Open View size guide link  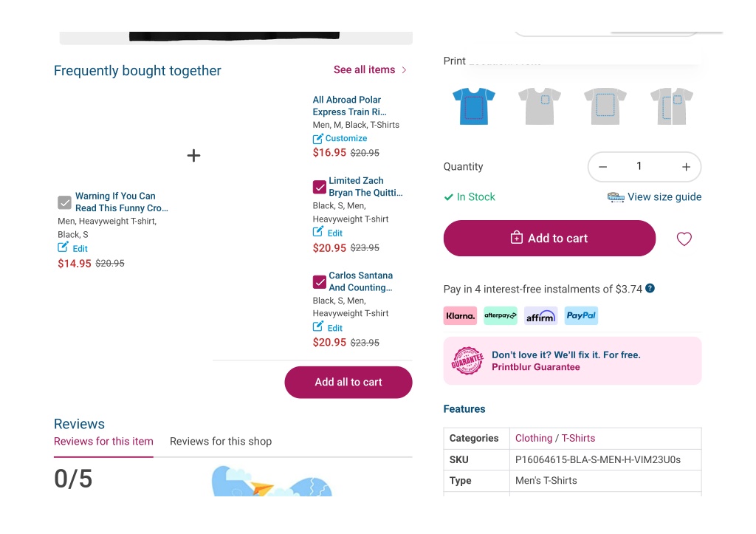pyautogui.click(x=664, y=196)
